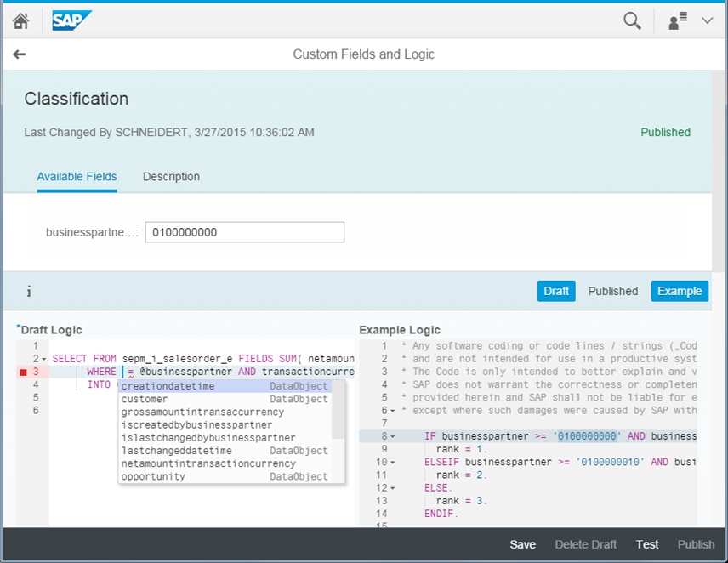
Task: Click the Test button in the footer
Action: [647, 544]
